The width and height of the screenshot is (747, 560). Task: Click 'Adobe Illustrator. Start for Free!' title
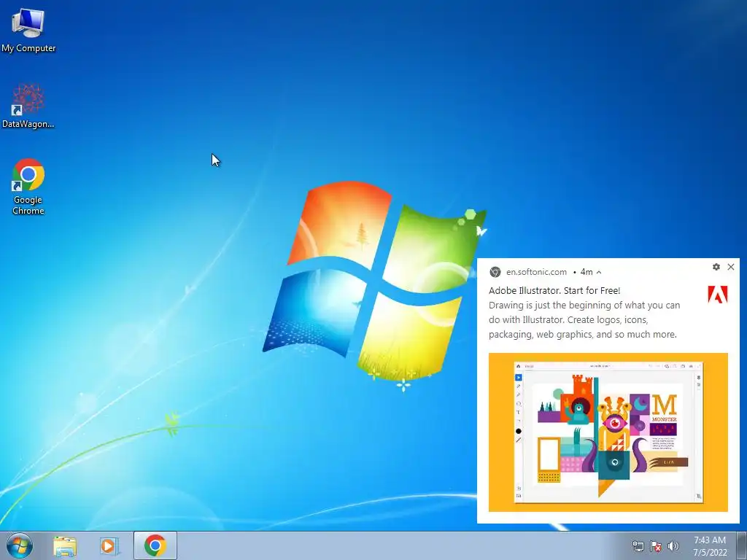(554, 290)
